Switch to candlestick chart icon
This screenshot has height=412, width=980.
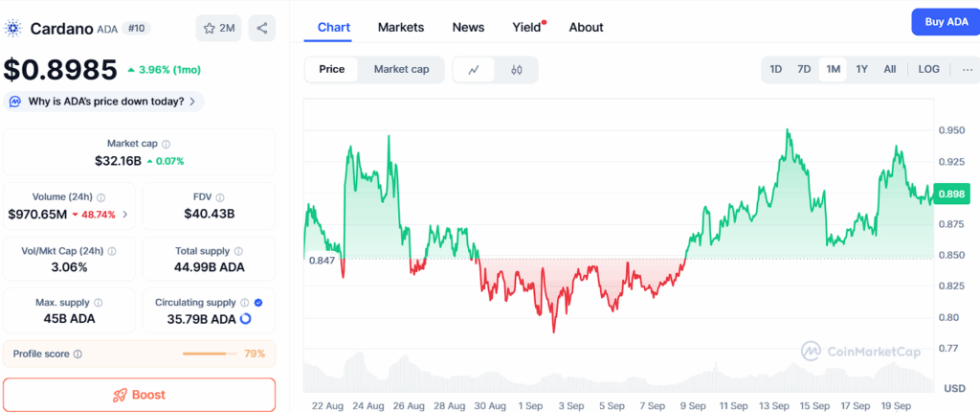coord(516,69)
